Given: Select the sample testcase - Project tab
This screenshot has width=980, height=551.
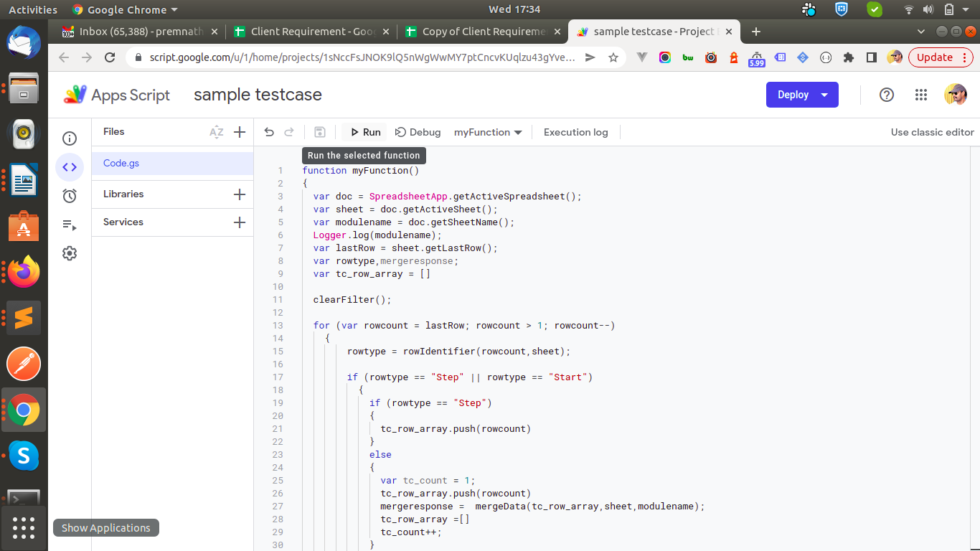Looking at the screenshot, I should [x=654, y=32].
